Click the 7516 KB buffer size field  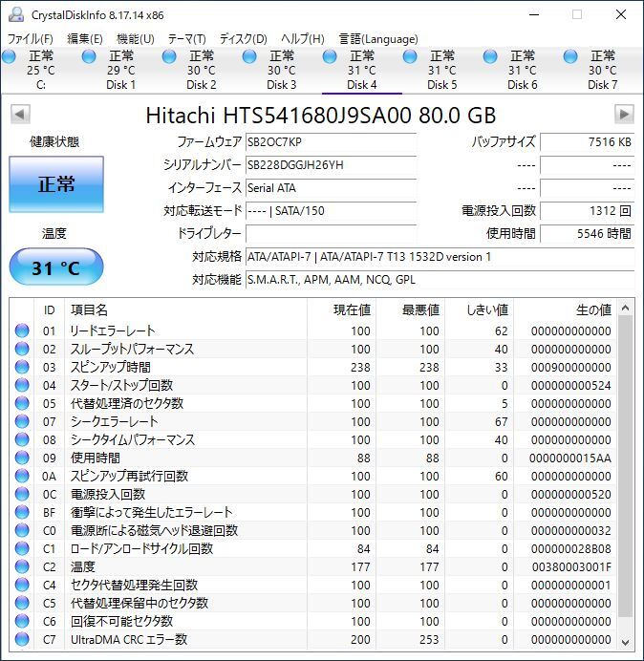[587, 142]
